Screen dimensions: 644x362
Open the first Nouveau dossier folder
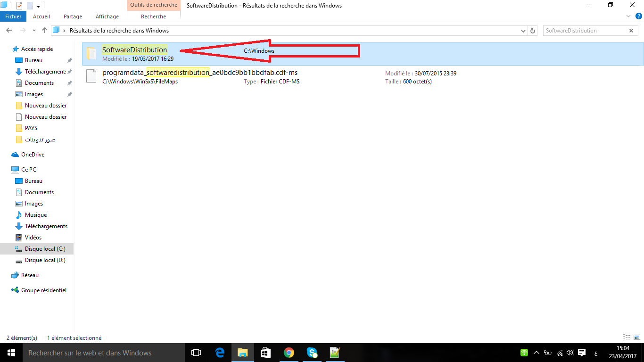click(x=46, y=106)
